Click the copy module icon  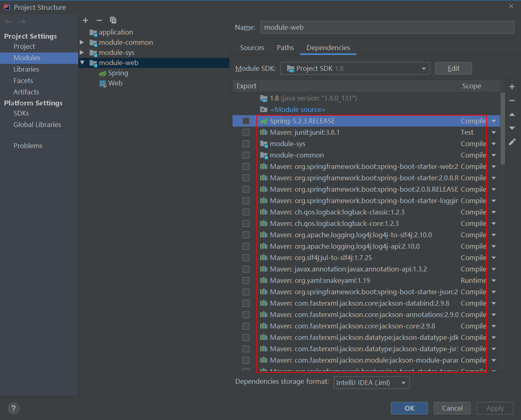pyautogui.click(x=113, y=20)
